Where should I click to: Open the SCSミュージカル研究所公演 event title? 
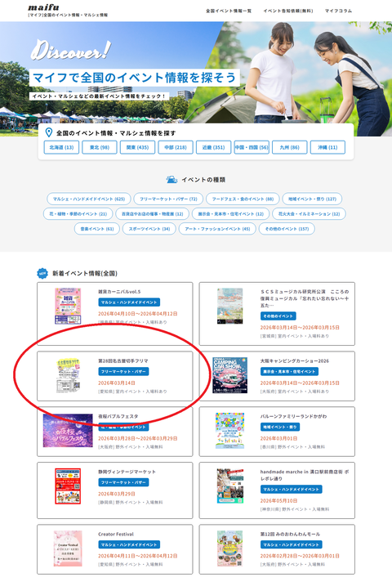tap(304, 298)
